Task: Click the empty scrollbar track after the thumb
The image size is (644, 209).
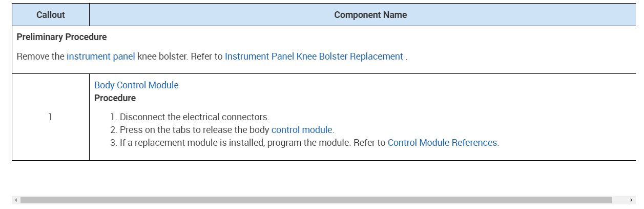Action: [x=619, y=200]
